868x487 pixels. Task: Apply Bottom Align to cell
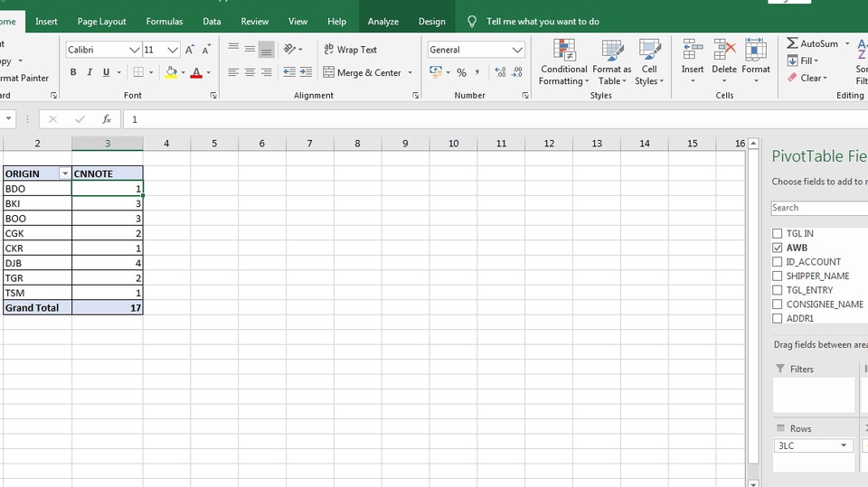pos(266,50)
